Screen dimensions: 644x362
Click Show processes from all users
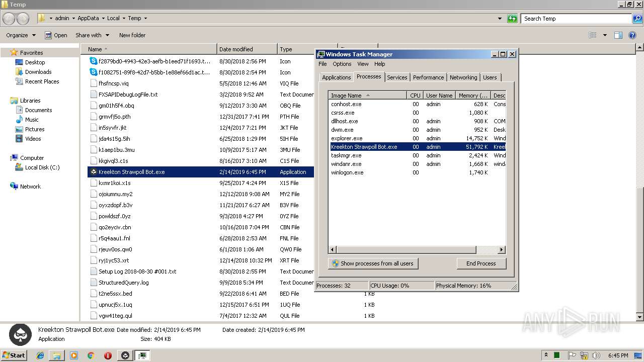tap(373, 263)
